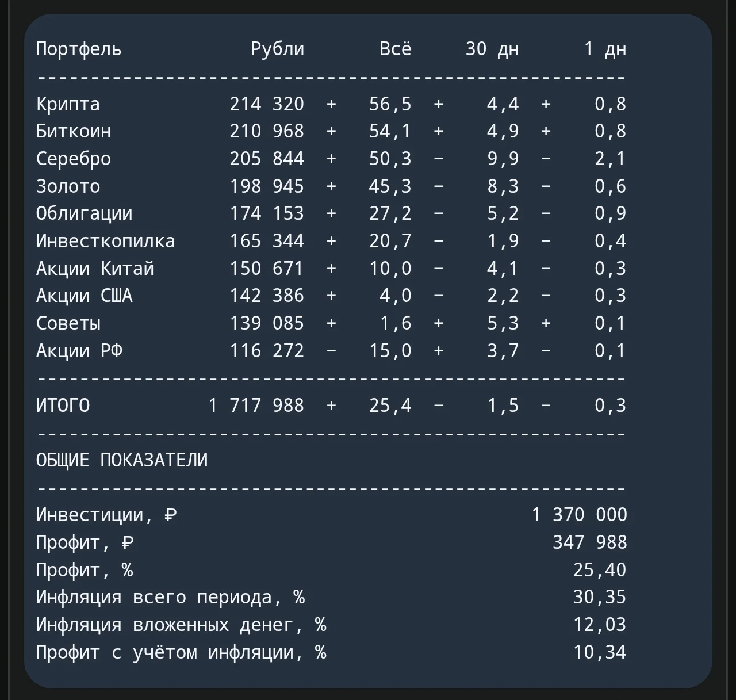The height and width of the screenshot is (700, 736).
Task: Click the value '205 844'
Action: (x=267, y=159)
